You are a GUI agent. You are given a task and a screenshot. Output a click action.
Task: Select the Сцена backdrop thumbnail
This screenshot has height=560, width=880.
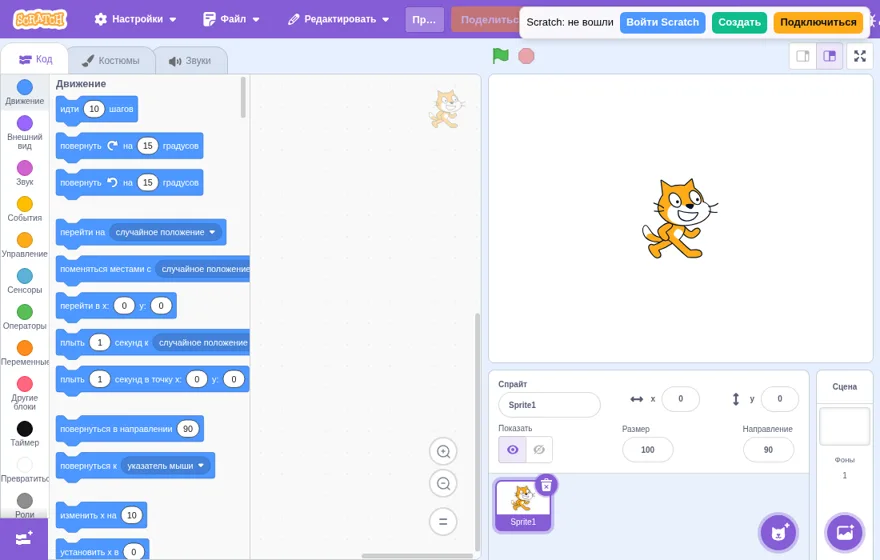(x=844, y=426)
